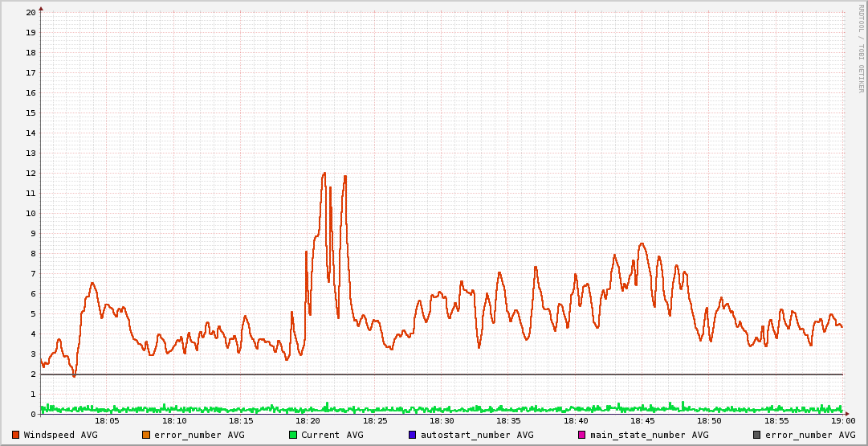Select the magenta main_state_number AVG legend swatch
The image size is (868, 446).
(582, 435)
